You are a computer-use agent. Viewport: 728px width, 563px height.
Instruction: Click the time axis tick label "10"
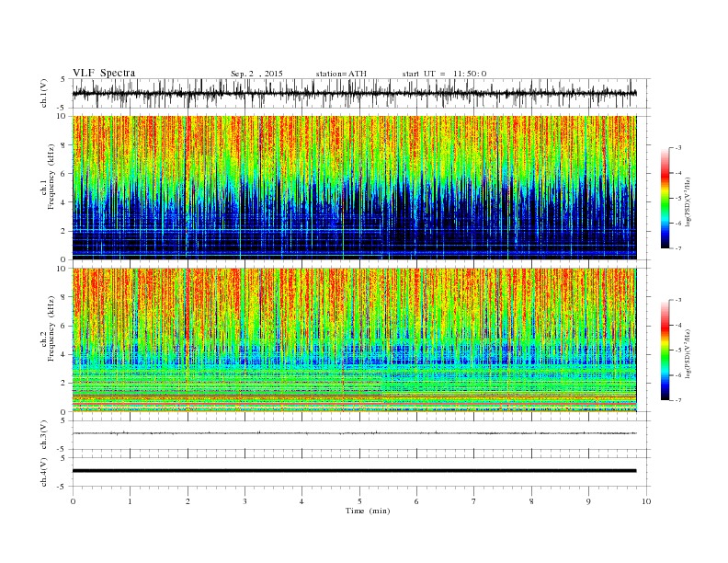click(x=646, y=501)
